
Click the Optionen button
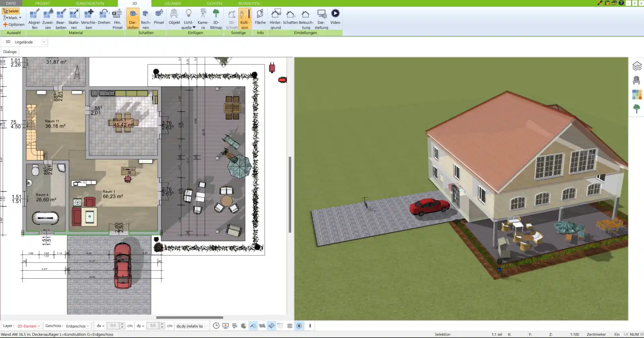[x=14, y=24]
